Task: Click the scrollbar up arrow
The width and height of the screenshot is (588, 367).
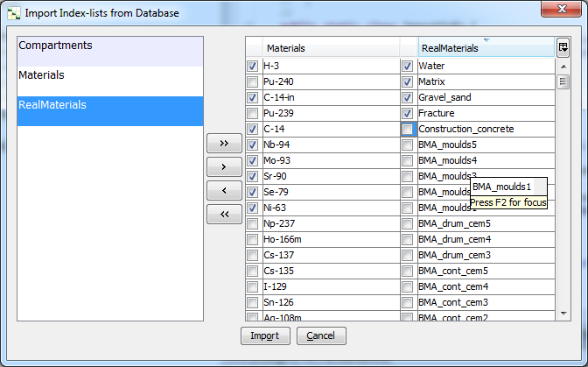Action: point(563,67)
